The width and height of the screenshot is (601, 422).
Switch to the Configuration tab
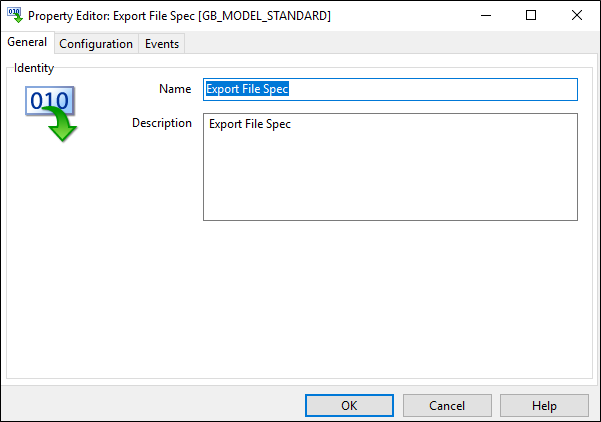pos(96,44)
